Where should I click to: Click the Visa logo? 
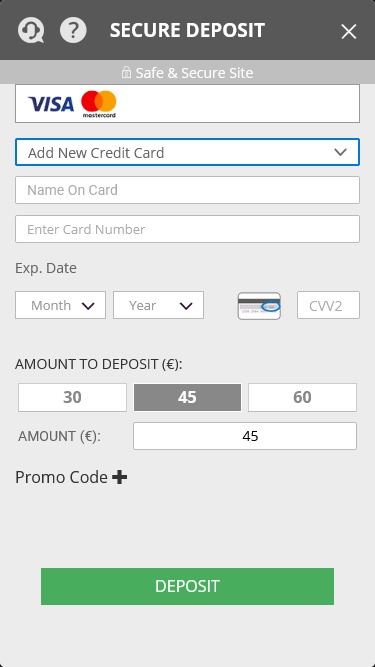[51, 104]
